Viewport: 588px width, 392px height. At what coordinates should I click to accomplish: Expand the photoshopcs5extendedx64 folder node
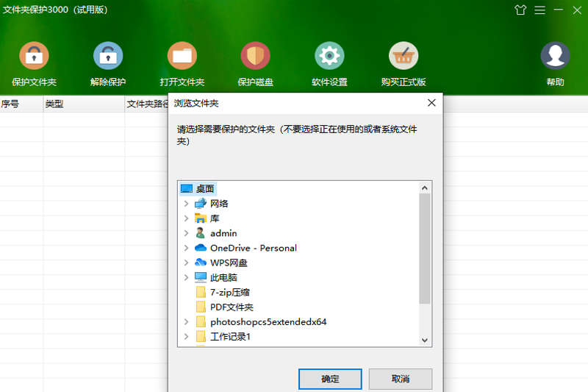[x=187, y=321]
